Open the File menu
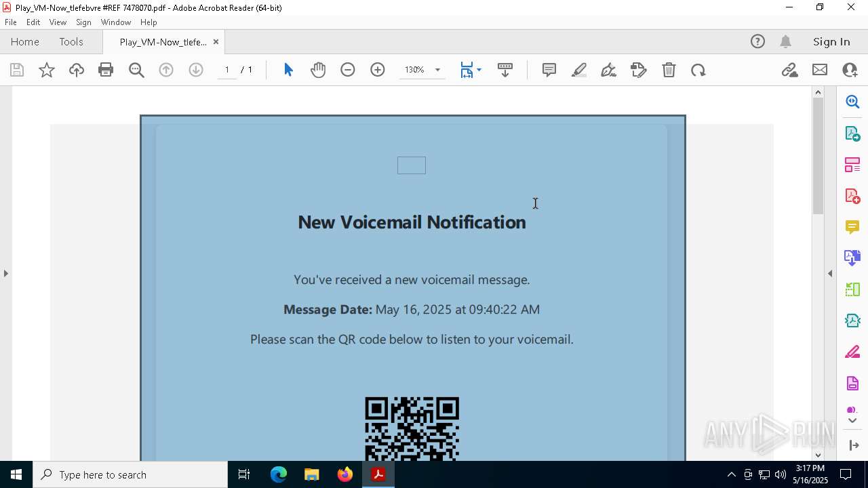This screenshot has height=488, width=868. pyautogui.click(x=11, y=22)
